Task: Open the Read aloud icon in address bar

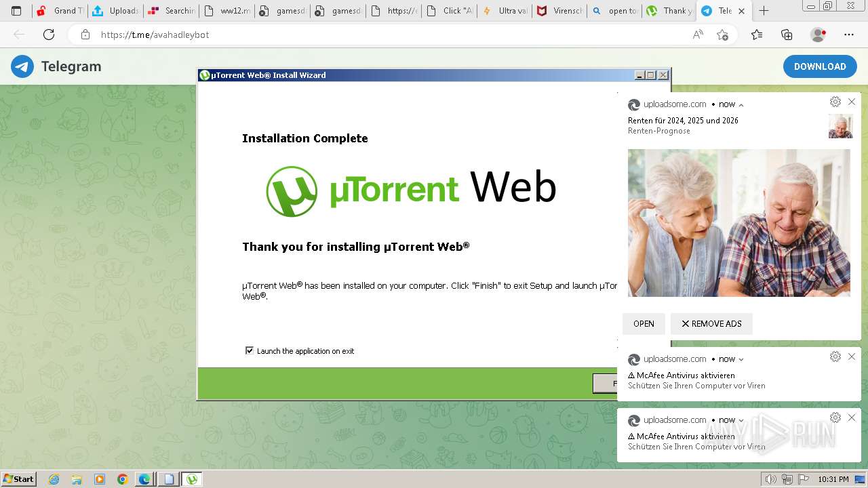Action: click(698, 35)
